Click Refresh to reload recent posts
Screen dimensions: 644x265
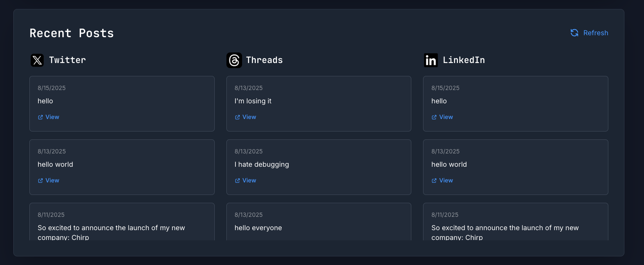(589, 33)
